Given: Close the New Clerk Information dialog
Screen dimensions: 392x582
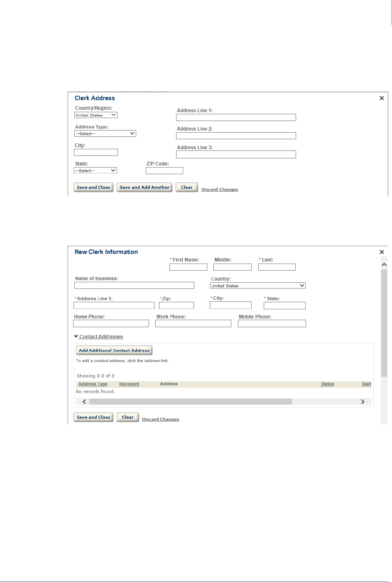Looking at the screenshot, I should tap(382, 252).
